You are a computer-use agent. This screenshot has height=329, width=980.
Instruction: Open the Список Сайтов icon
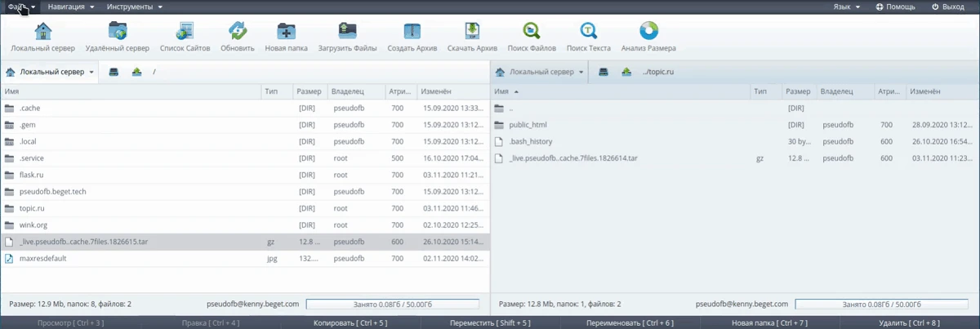pyautogui.click(x=185, y=32)
